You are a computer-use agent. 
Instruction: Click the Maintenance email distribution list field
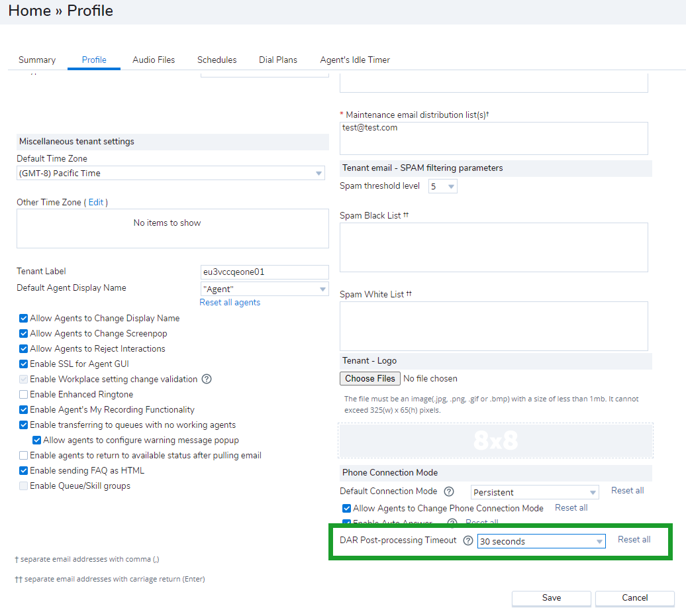(493, 138)
